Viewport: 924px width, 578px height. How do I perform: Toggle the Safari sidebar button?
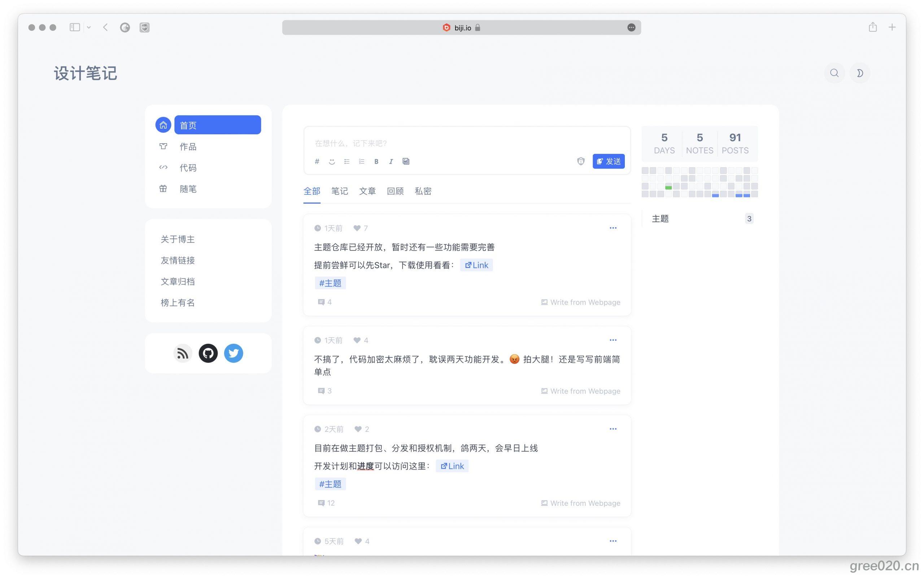(x=74, y=27)
